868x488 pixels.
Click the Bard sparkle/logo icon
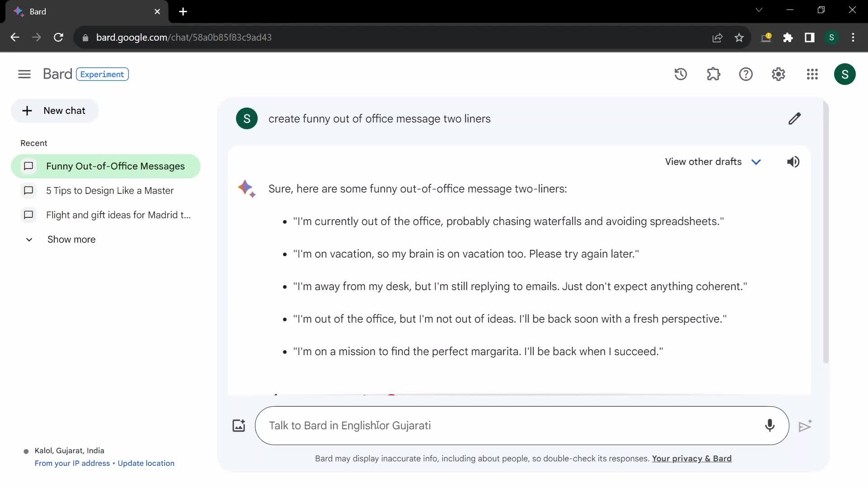tap(247, 188)
